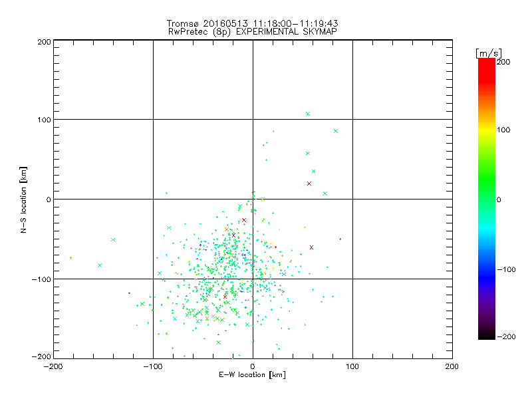
Task: Click the 'N-S location [km]' axis label
Action: tap(23, 199)
